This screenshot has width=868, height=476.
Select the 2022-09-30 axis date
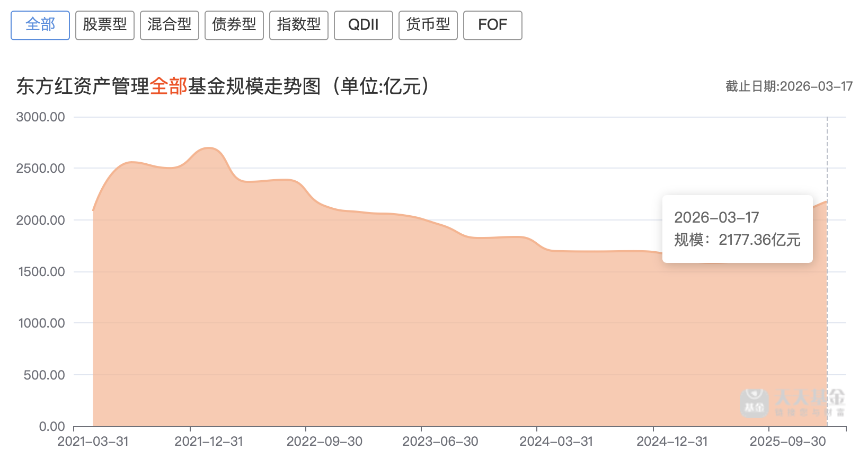coord(324,442)
